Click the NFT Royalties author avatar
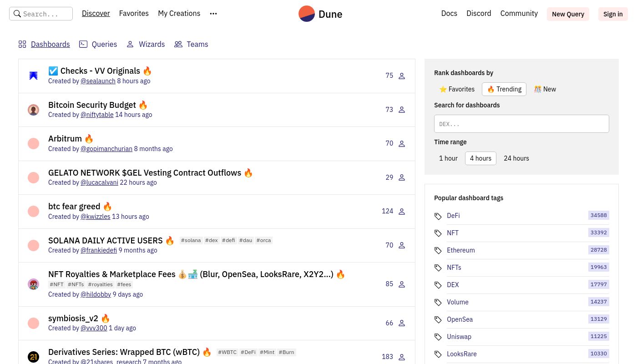This screenshot has width=637, height=364. tap(33, 284)
